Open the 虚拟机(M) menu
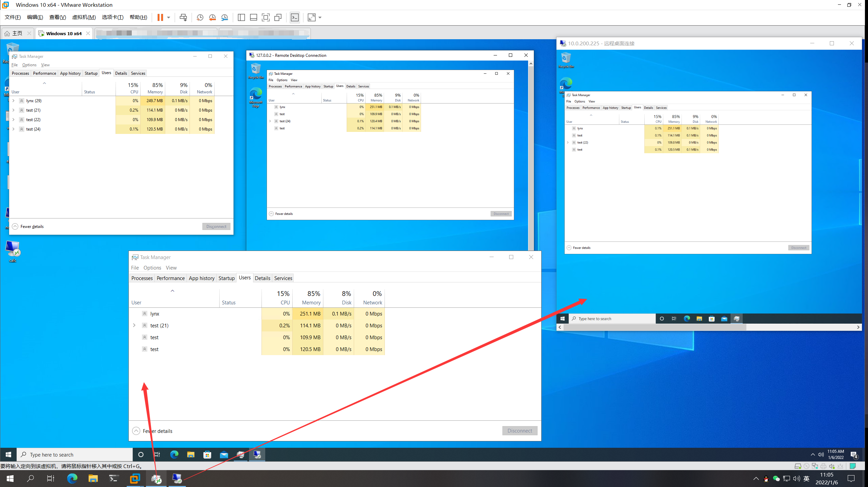This screenshot has height=487, width=868. click(x=84, y=17)
